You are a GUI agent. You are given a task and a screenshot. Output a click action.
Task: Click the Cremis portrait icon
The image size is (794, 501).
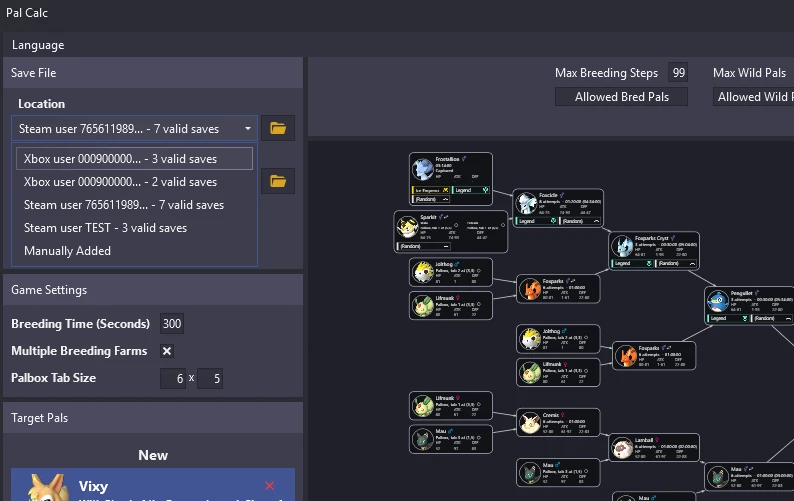click(x=530, y=423)
